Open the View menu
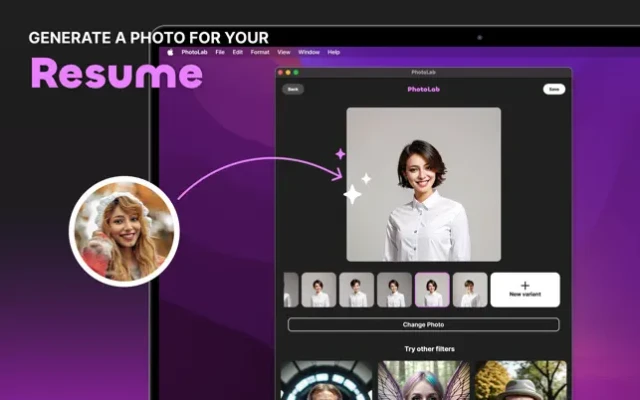640x400 pixels. coord(284,51)
